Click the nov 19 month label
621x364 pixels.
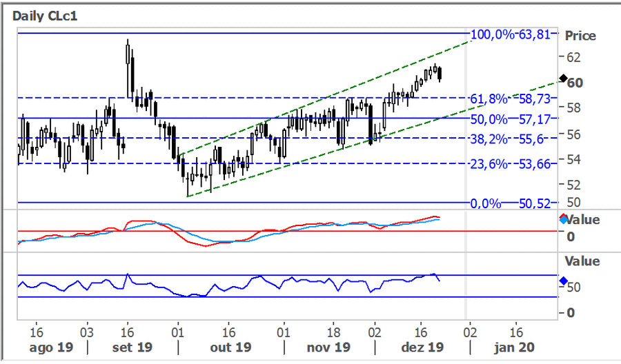click(328, 347)
